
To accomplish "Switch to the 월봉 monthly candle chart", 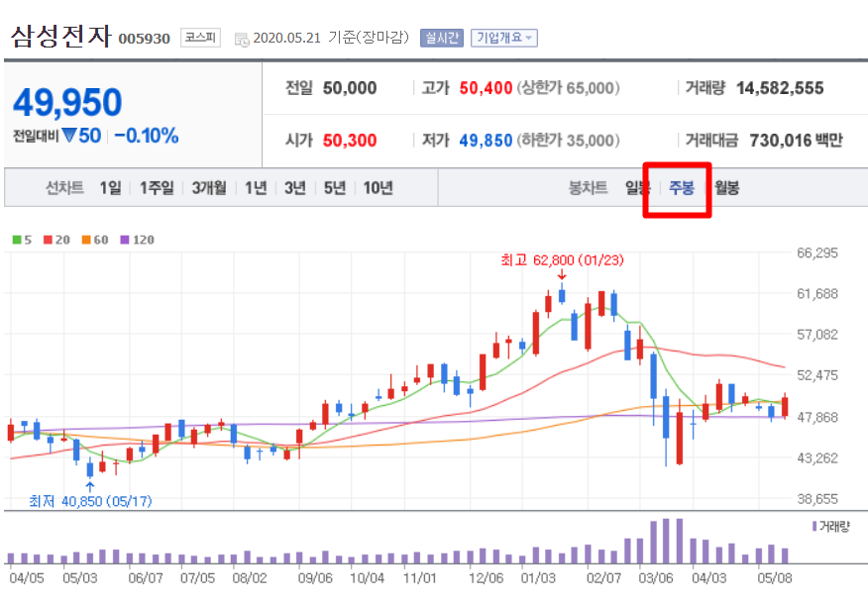I will (x=727, y=188).
